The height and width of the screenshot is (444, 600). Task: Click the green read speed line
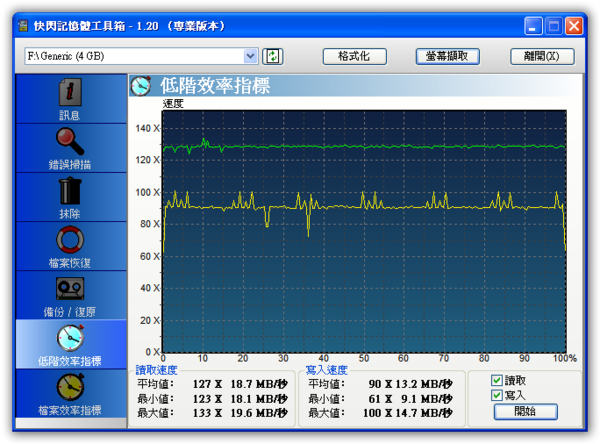pos(364,147)
